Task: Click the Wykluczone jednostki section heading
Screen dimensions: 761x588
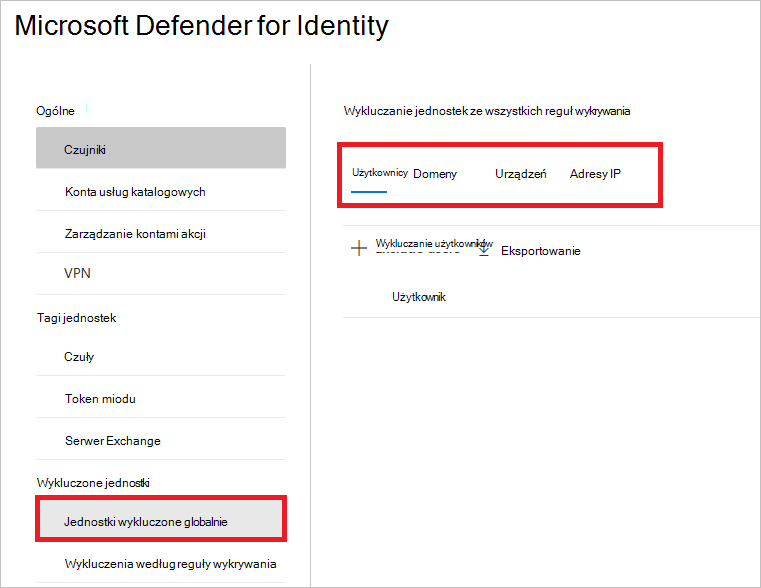Action: point(93,483)
